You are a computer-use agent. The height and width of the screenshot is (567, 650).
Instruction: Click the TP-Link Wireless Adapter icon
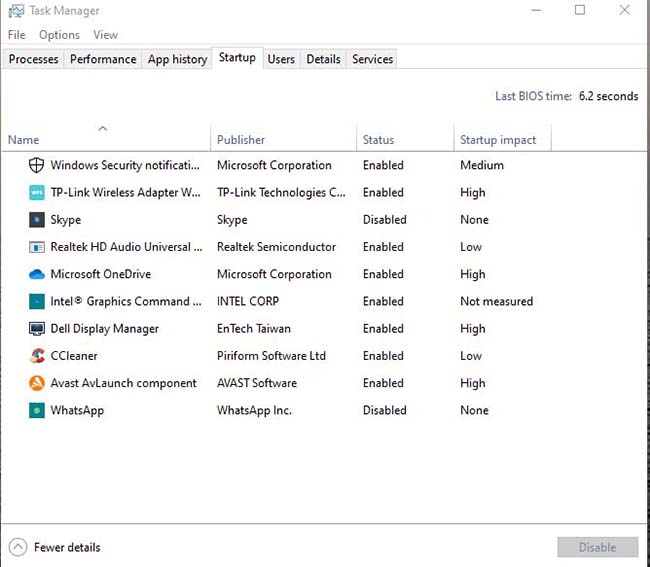point(36,192)
